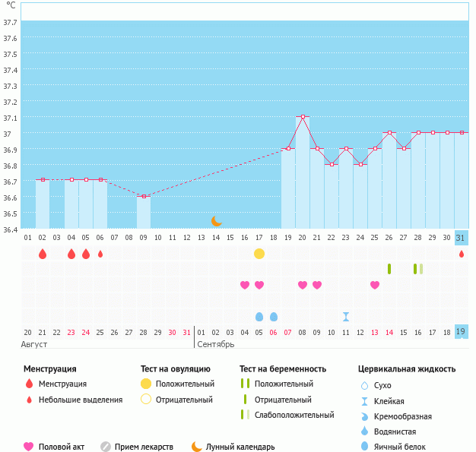Viewport: 476px width, 452px height.
Task: Click the moon icon on the chart
Action: tap(217, 220)
